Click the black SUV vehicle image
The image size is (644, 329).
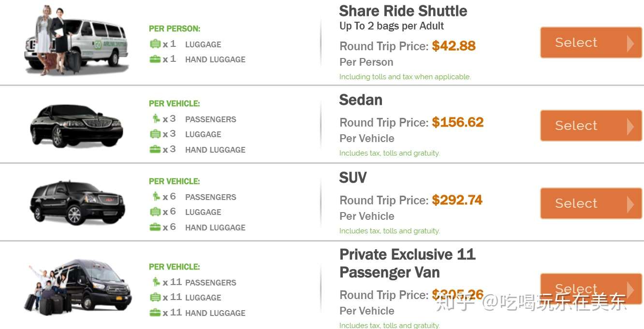[77, 202]
